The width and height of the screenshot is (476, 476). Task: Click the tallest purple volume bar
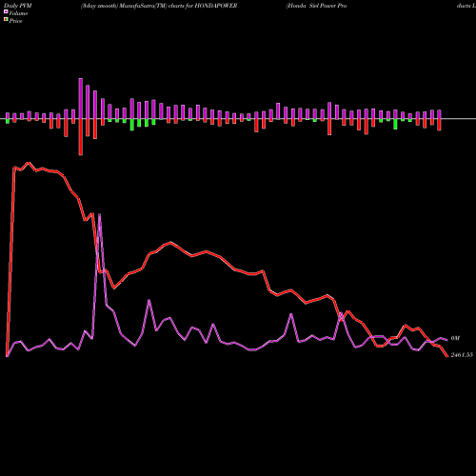tap(81, 98)
